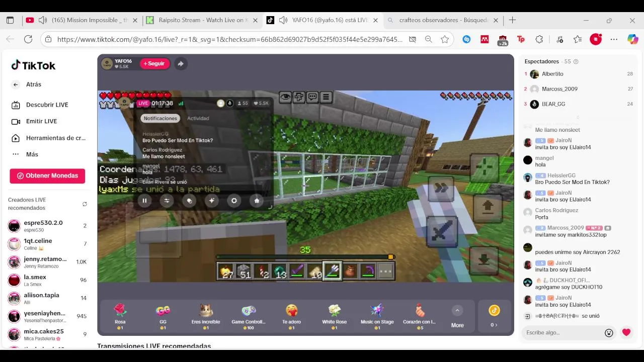644x362 pixels.
Task: Open the page zoom indicator
Action: [429, 39]
